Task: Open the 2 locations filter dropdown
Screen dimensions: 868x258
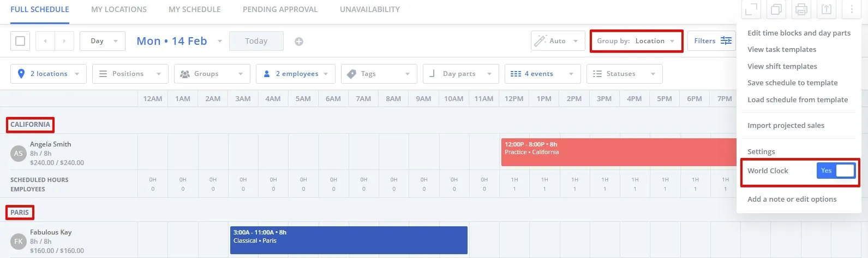Action: tap(49, 74)
